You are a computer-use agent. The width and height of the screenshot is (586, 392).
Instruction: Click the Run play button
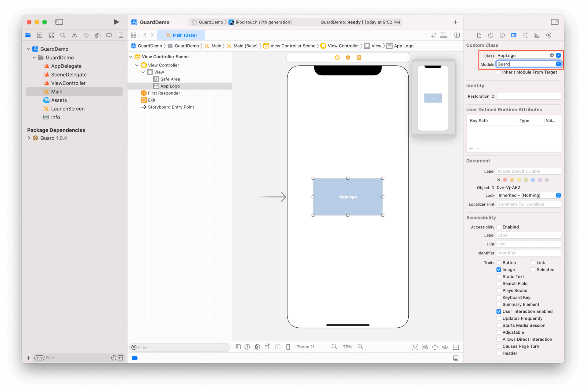pyautogui.click(x=116, y=22)
